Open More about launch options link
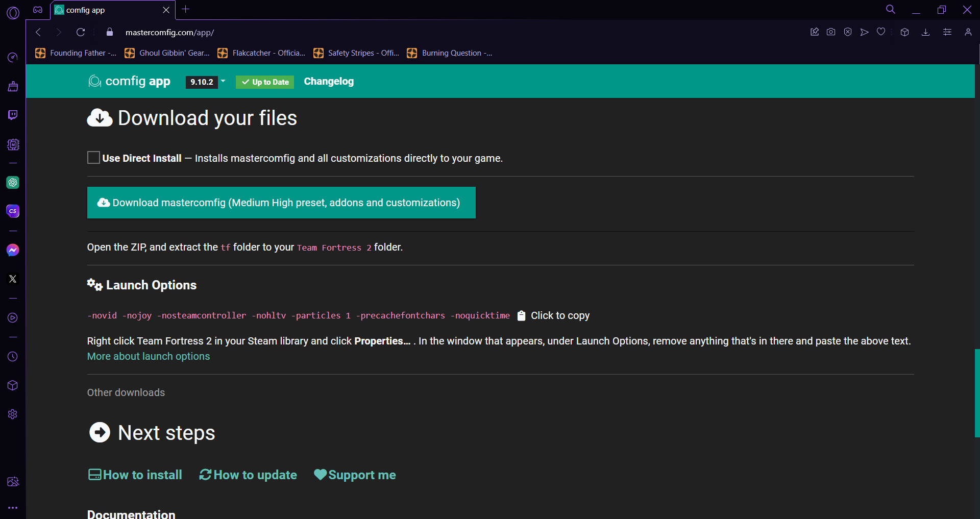The image size is (980, 519). pyautogui.click(x=149, y=356)
